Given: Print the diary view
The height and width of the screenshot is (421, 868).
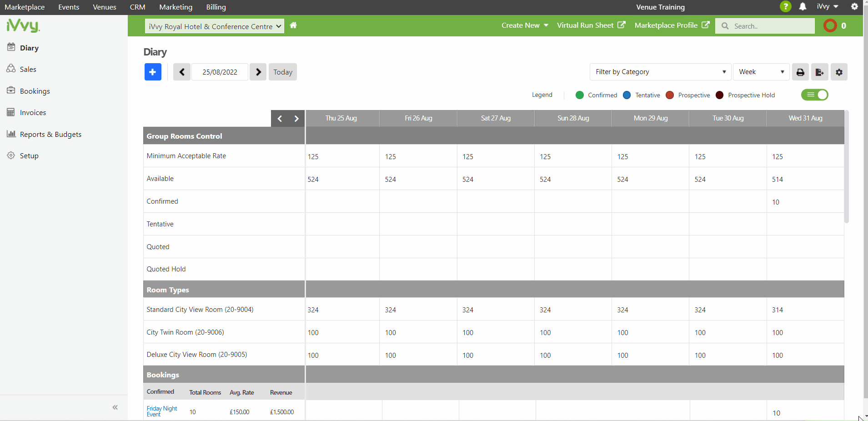Looking at the screenshot, I should tap(800, 72).
